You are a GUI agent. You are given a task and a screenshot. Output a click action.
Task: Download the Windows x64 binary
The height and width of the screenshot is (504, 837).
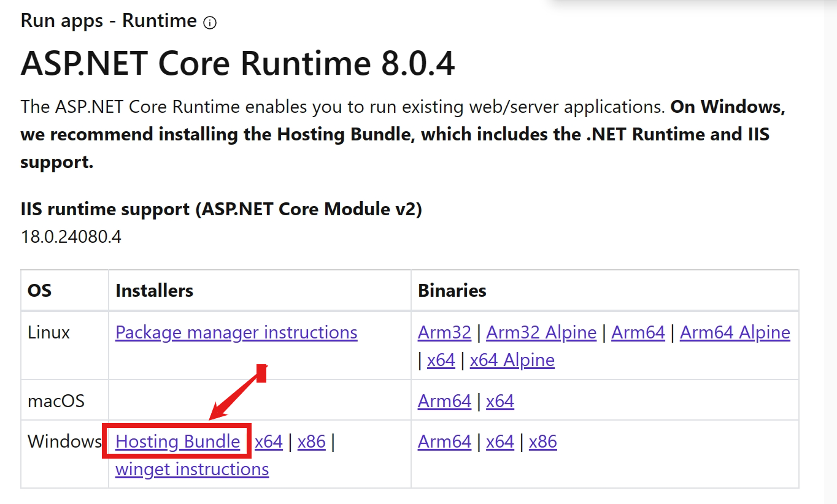click(499, 441)
